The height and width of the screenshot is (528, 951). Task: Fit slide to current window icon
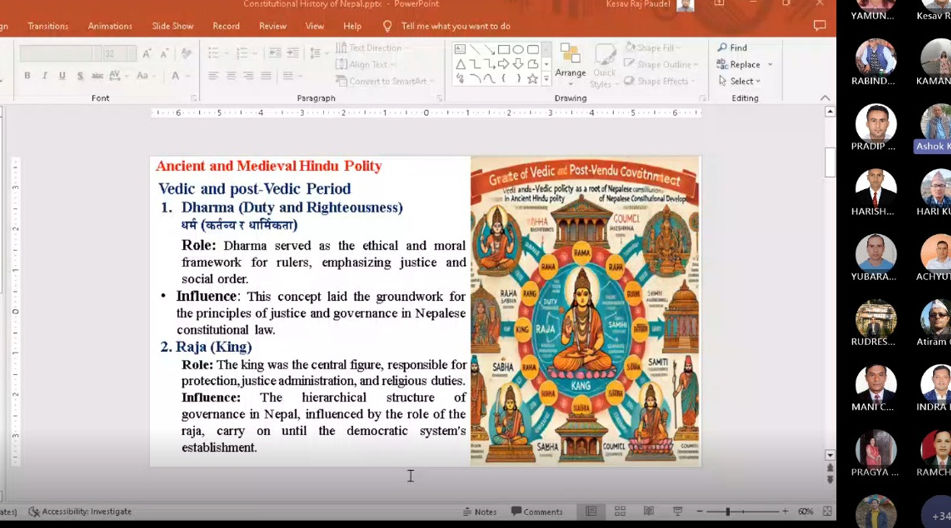point(827,511)
